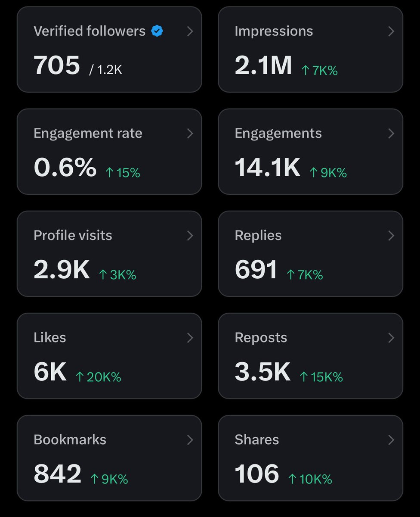Select the 0.6% engagement rate figure
This screenshot has height=517, width=420.
[x=65, y=168]
